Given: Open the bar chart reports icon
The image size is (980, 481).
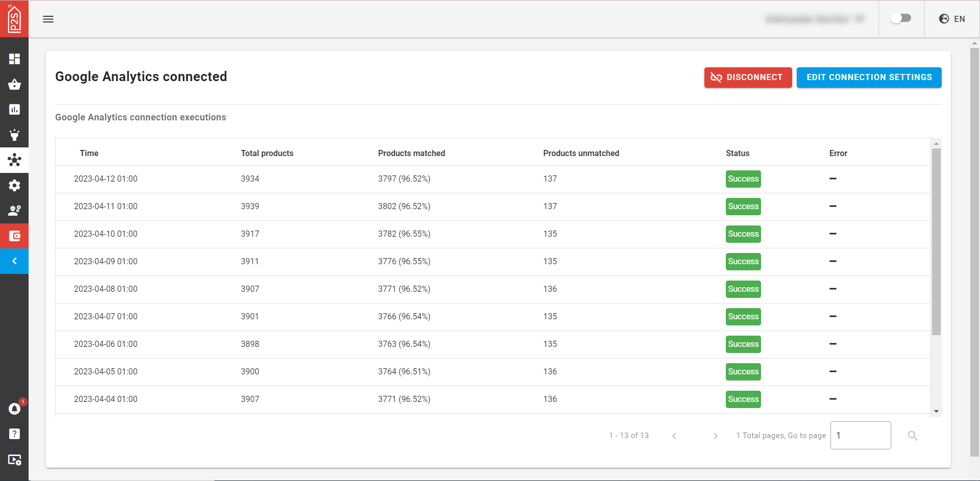Looking at the screenshot, I should pyautogui.click(x=14, y=110).
